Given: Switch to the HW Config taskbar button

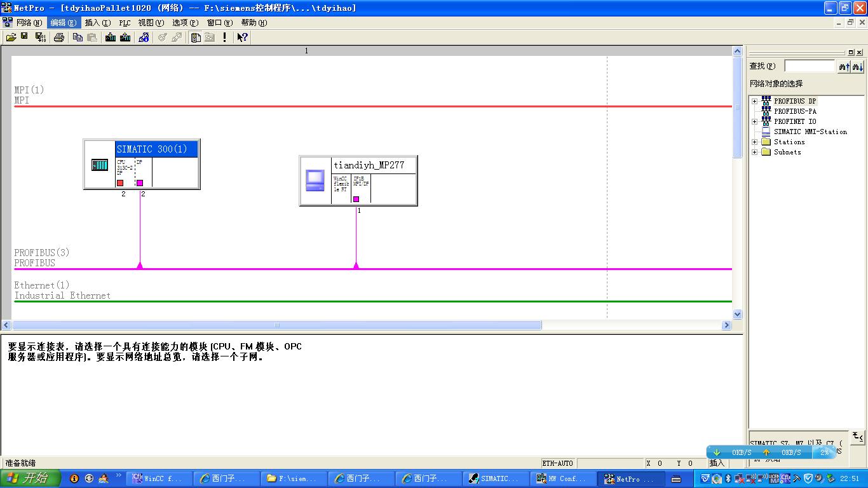Looking at the screenshot, I should [x=565, y=479].
